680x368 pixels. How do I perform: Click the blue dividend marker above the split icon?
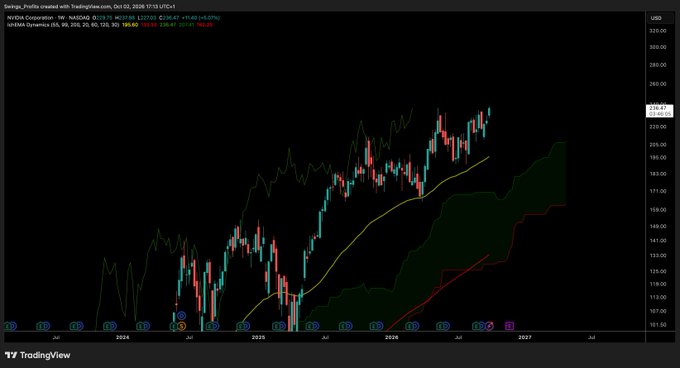[x=181, y=316]
